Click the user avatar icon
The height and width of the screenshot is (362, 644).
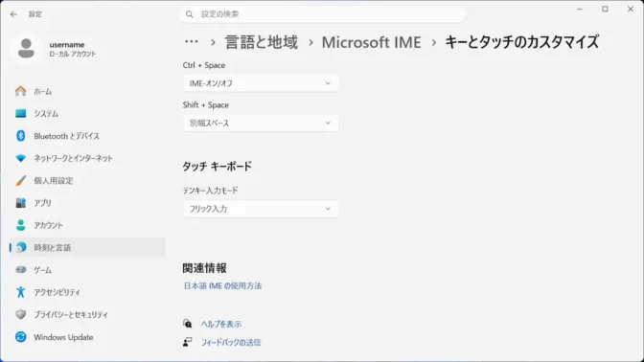[x=26, y=49]
